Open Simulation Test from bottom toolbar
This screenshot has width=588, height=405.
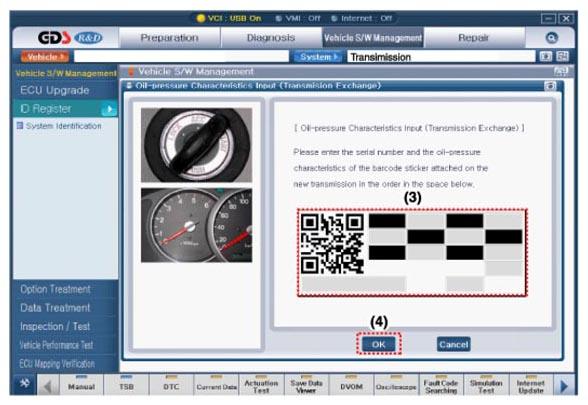pos(486,385)
